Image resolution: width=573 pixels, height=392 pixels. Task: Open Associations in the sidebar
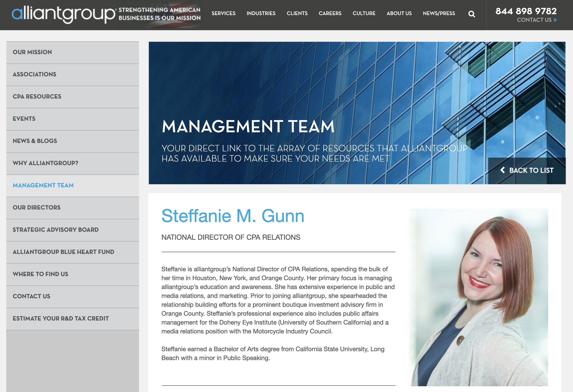[x=72, y=75]
